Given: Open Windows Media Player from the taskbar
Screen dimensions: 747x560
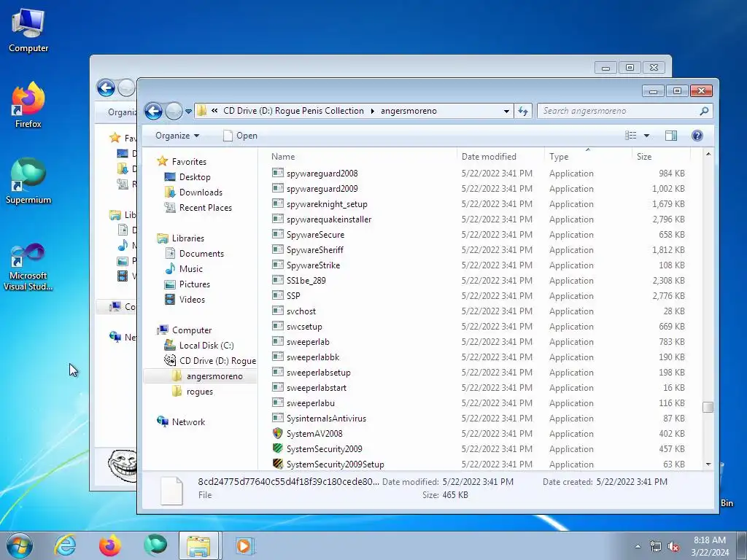Looking at the screenshot, I should (x=244, y=545).
